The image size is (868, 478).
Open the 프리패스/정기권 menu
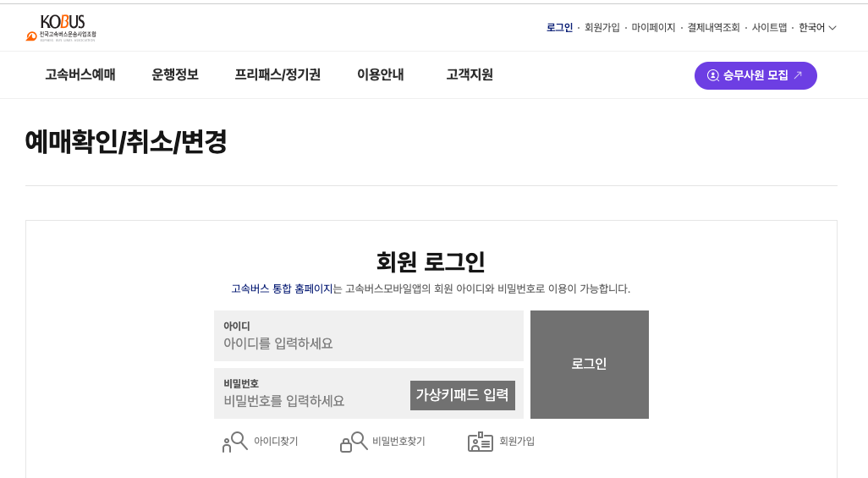277,74
